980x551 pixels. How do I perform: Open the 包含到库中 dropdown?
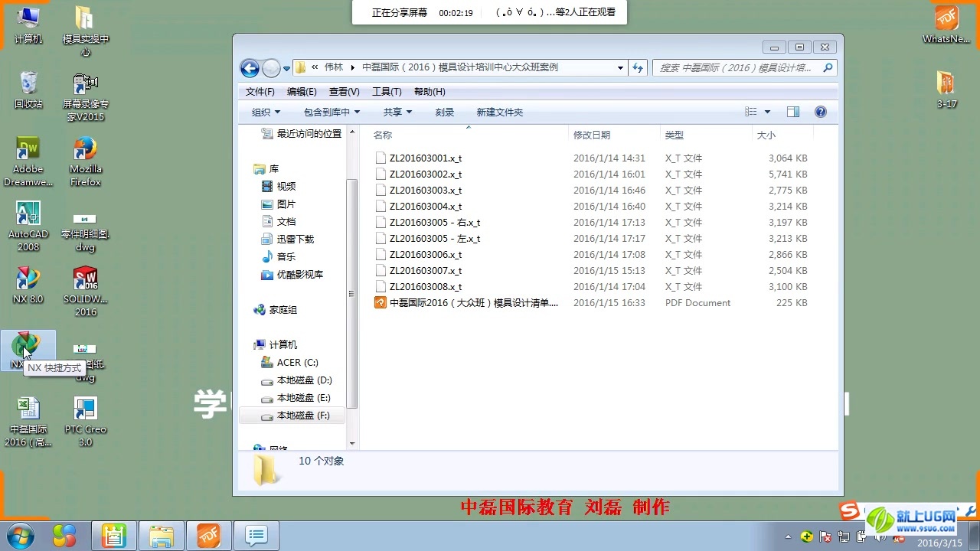click(x=332, y=112)
